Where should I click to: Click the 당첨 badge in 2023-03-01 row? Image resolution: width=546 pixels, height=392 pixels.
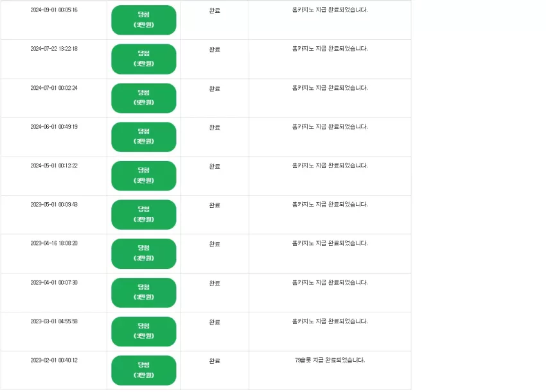pyautogui.click(x=143, y=332)
